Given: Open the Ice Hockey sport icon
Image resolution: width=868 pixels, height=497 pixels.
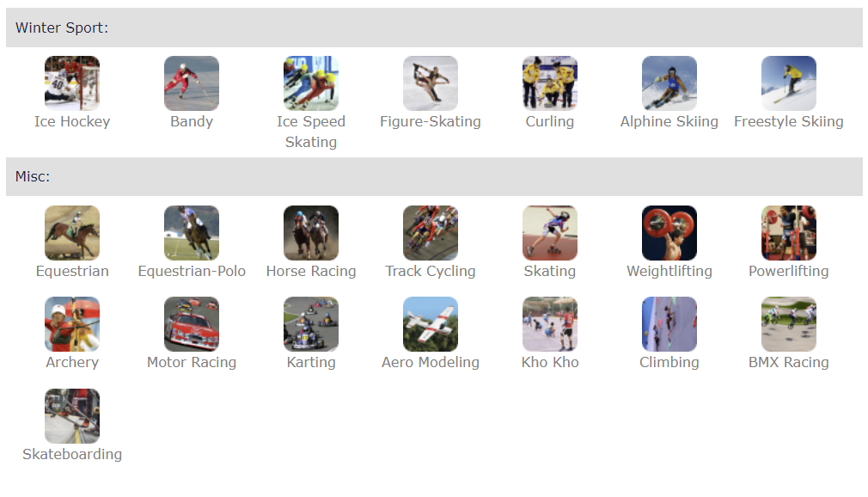Looking at the screenshot, I should point(72,83).
